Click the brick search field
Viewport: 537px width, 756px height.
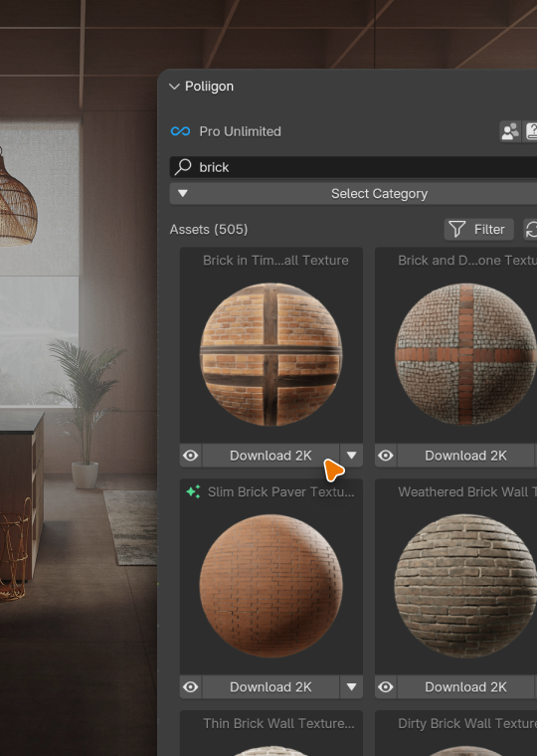(x=353, y=167)
